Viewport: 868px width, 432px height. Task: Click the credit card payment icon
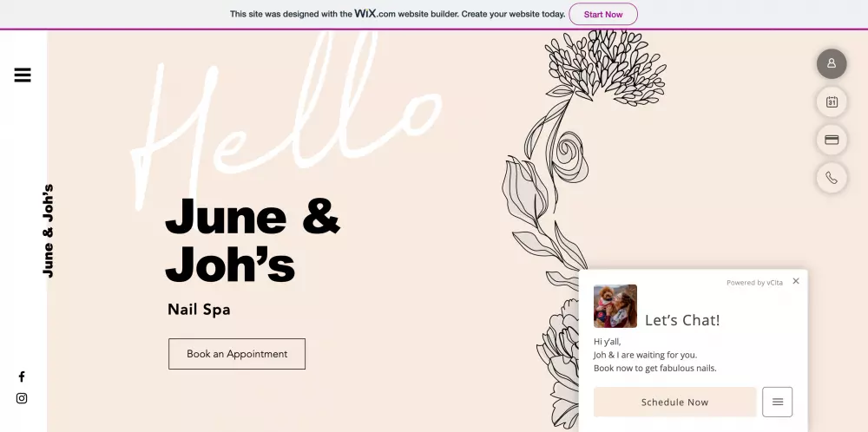(x=832, y=140)
